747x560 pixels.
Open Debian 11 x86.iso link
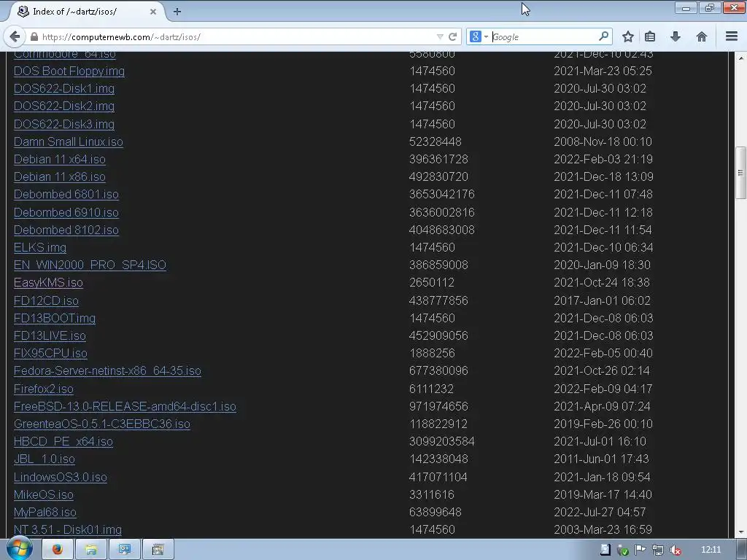(60, 176)
